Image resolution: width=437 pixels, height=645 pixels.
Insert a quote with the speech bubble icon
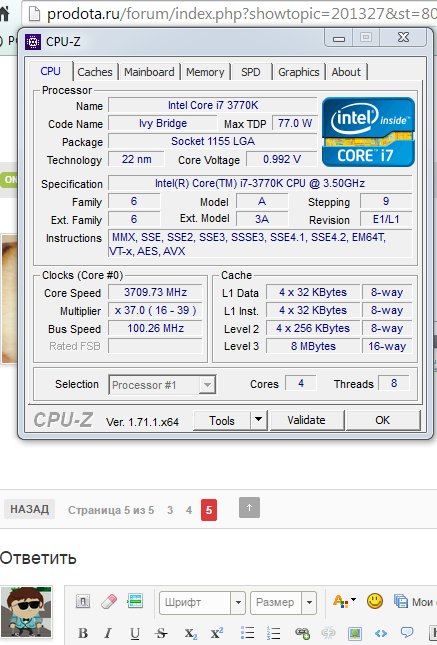tap(407, 632)
